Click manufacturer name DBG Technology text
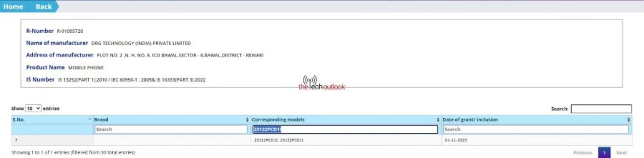Screen dimensions: 644x158 [141, 43]
